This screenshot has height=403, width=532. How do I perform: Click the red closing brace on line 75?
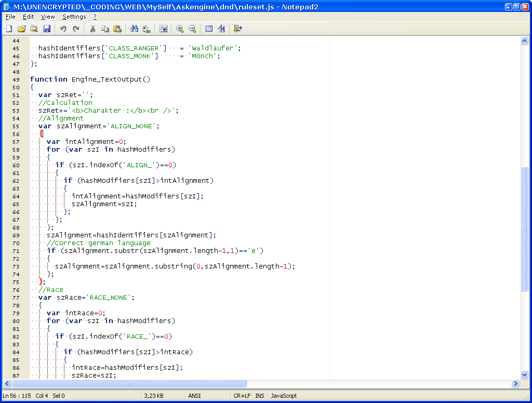click(41, 282)
